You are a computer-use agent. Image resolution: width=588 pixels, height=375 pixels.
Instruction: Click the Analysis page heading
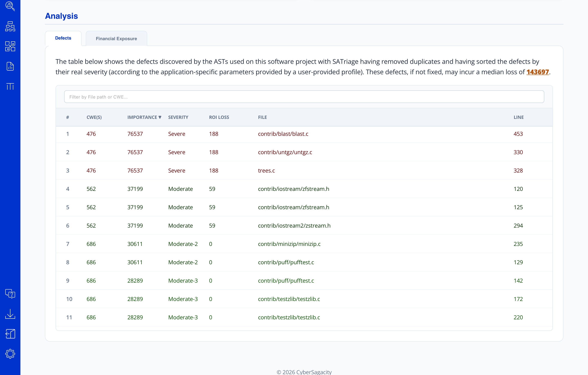click(x=61, y=16)
